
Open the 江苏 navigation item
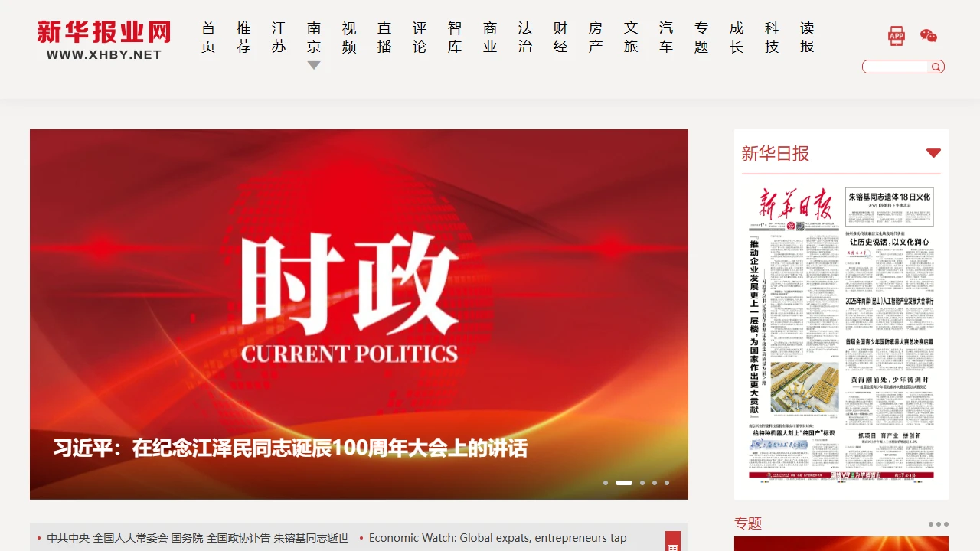pos(279,37)
